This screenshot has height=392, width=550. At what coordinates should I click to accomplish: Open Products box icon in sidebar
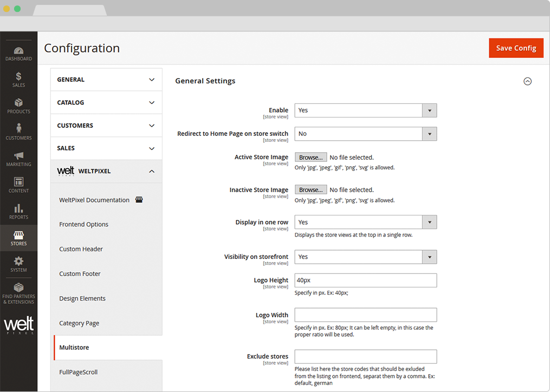coord(18,106)
